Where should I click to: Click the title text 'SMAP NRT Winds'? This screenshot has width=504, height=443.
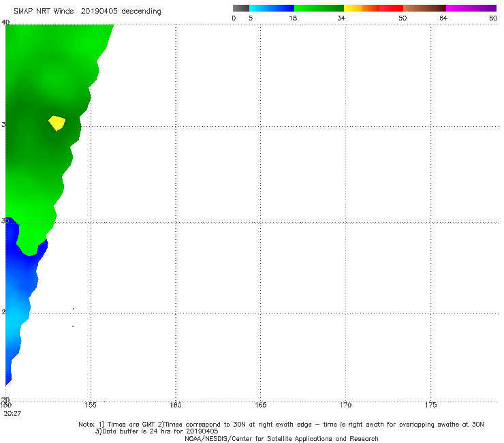point(44,11)
